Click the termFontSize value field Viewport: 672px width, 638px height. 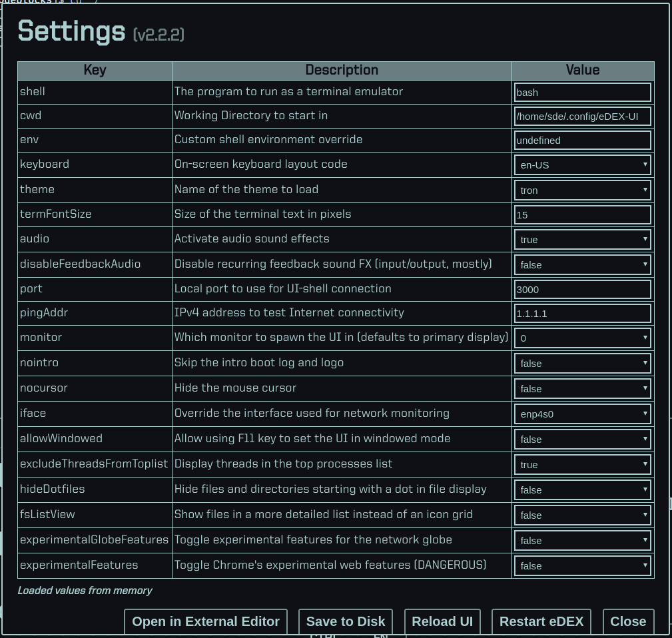point(582,214)
